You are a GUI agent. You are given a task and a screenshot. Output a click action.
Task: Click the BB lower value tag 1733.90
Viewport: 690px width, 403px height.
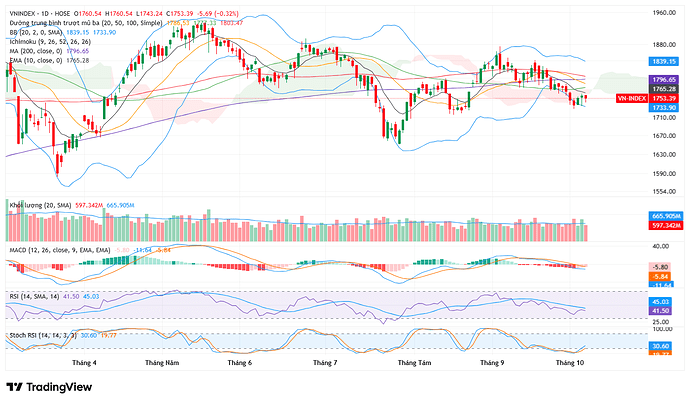pyautogui.click(x=664, y=108)
